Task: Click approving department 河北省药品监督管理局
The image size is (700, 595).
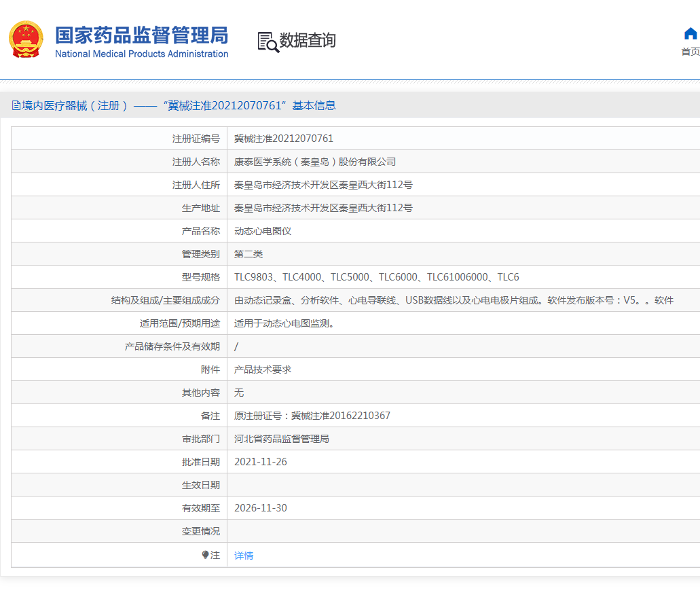Action: [x=281, y=439]
